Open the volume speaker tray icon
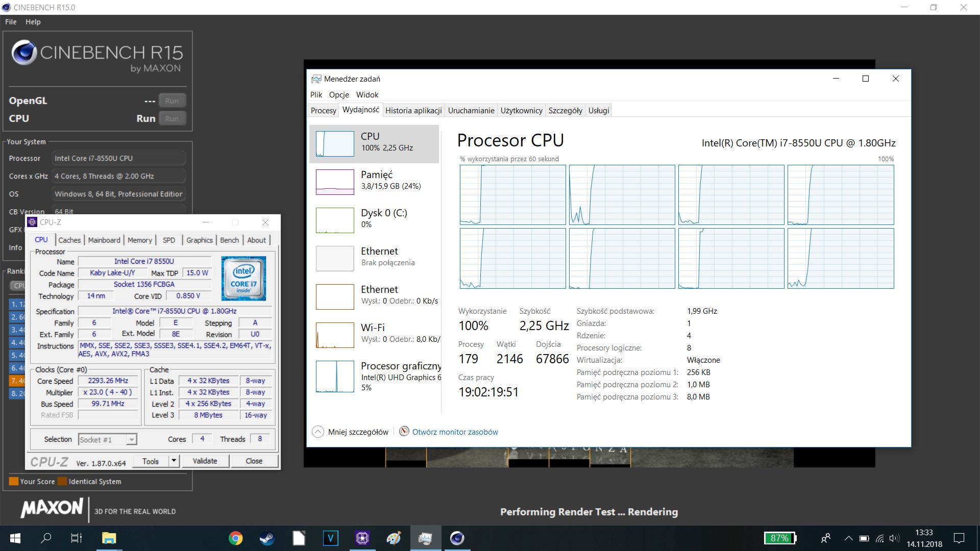 (x=894, y=538)
